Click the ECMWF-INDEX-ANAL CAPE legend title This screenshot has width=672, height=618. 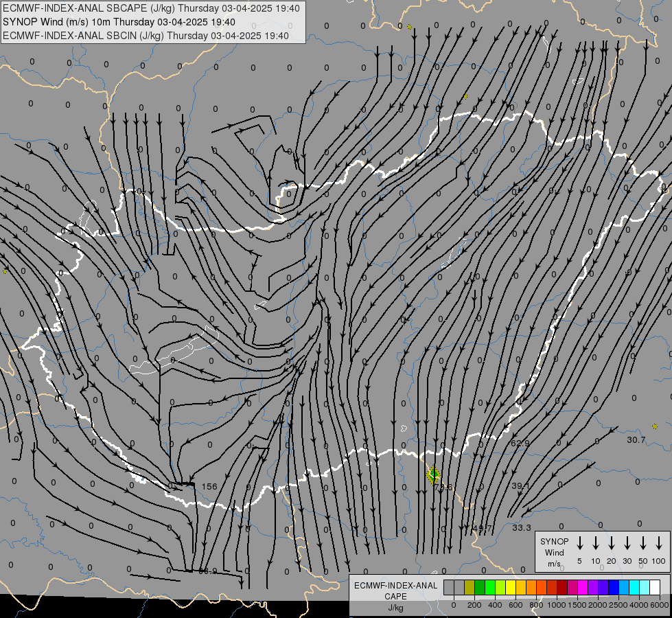(395, 591)
